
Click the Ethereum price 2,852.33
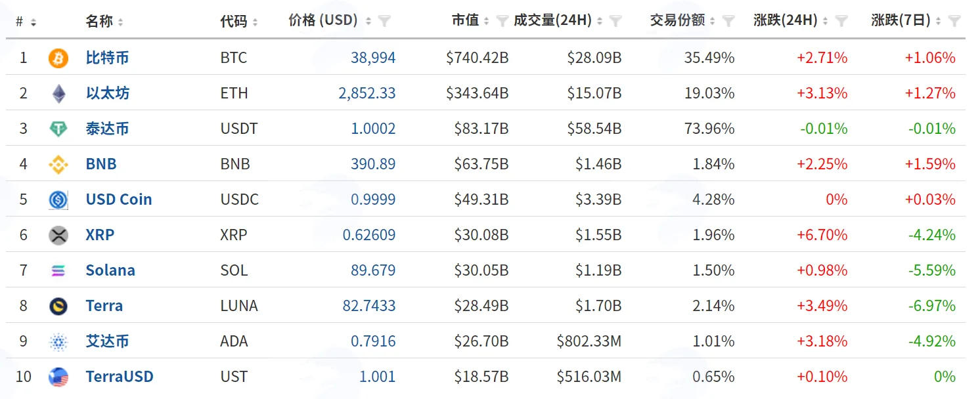pyautogui.click(x=367, y=93)
